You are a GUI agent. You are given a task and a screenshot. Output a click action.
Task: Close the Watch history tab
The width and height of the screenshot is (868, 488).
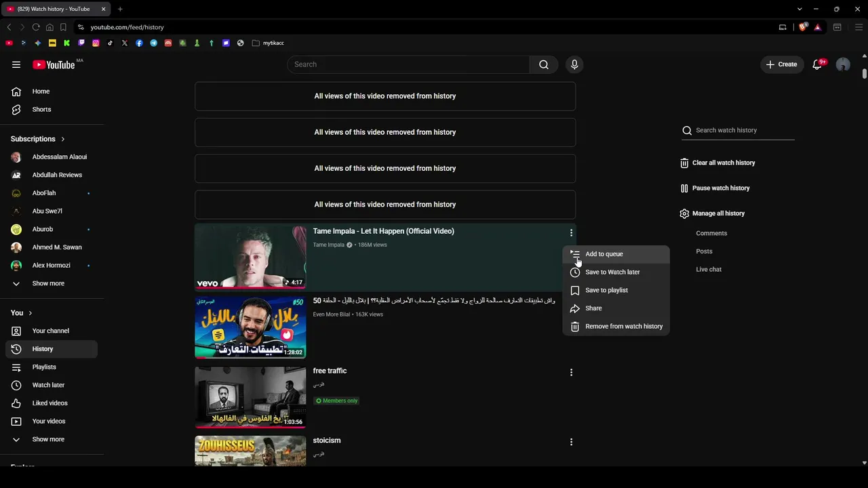[x=103, y=9]
